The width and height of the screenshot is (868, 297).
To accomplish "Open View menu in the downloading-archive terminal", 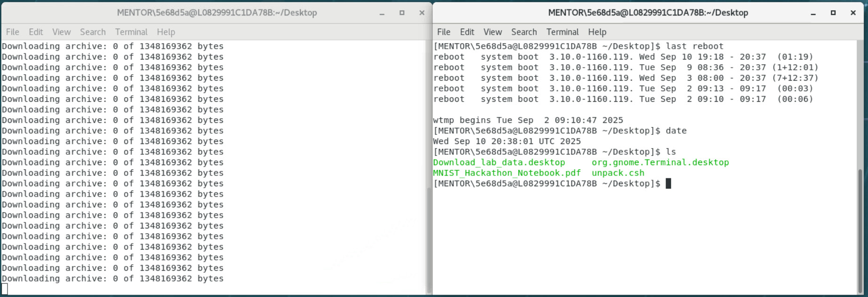I will coord(62,32).
